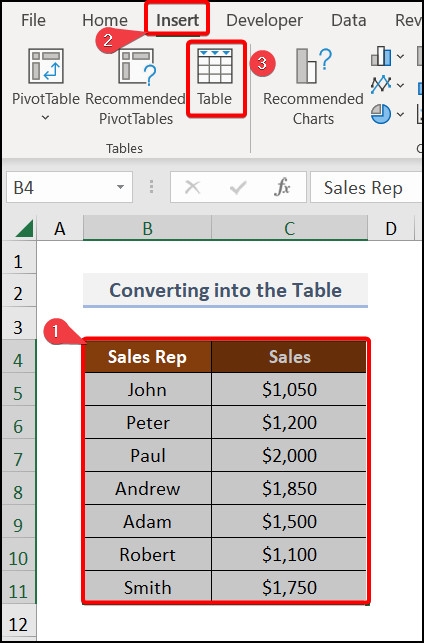
Task: Click the Cancel X in formula bar
Action: (192, 188)
